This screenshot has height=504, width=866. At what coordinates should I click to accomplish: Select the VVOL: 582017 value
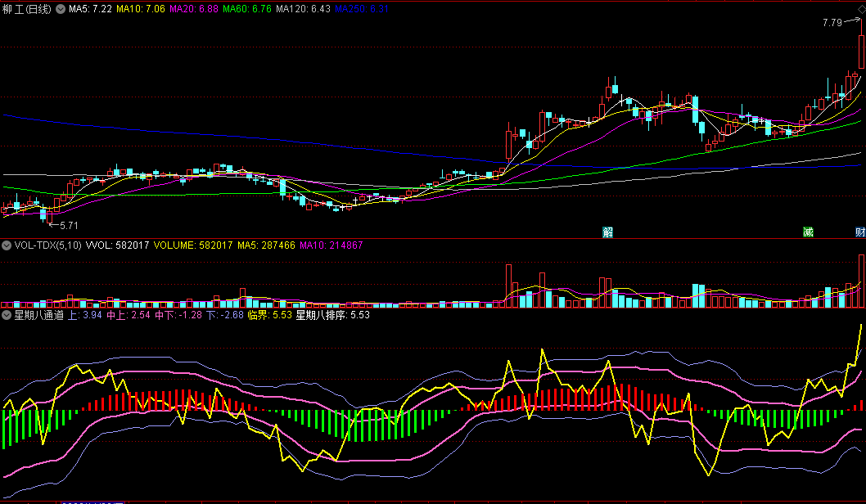click(x=118, y=245)
